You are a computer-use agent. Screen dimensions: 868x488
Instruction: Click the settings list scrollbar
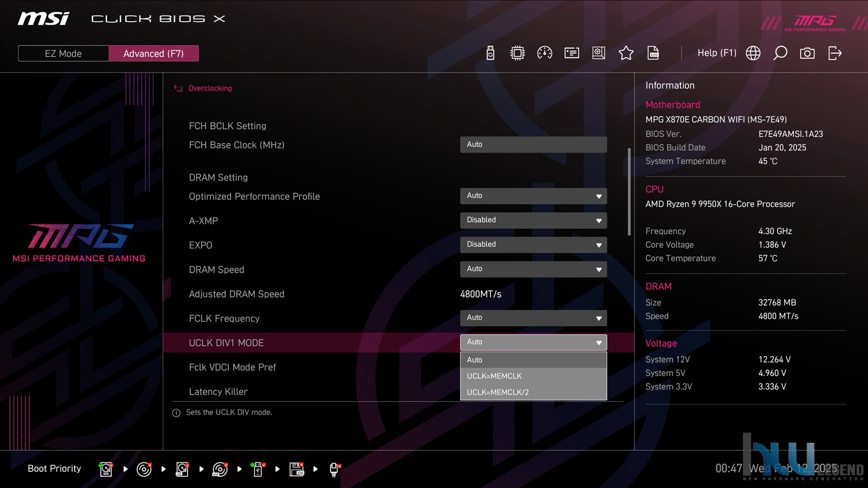coord(629,192)
